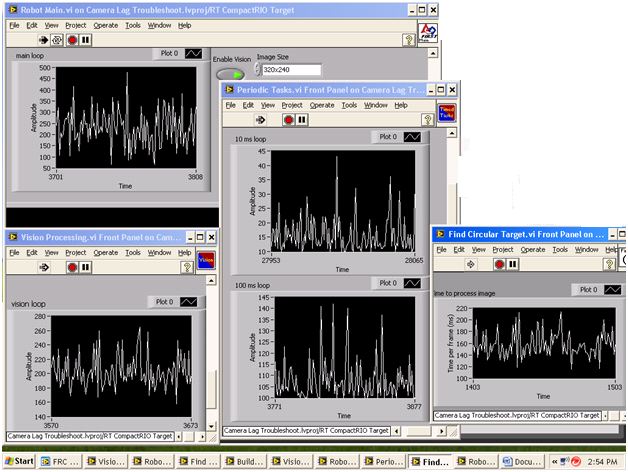
Task: Click Vision Processing project path status text
Action: pyautogui.click(x=90, y=436)
